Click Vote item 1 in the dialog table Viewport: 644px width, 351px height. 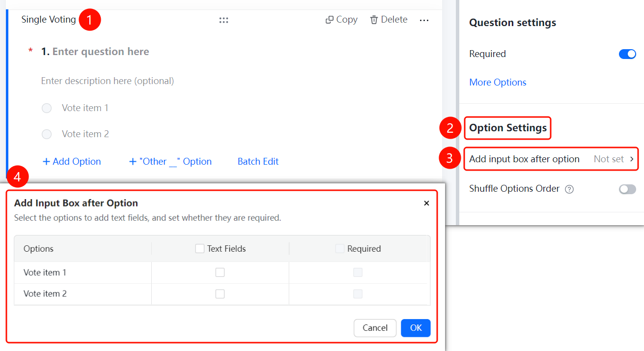click(45, 272)
